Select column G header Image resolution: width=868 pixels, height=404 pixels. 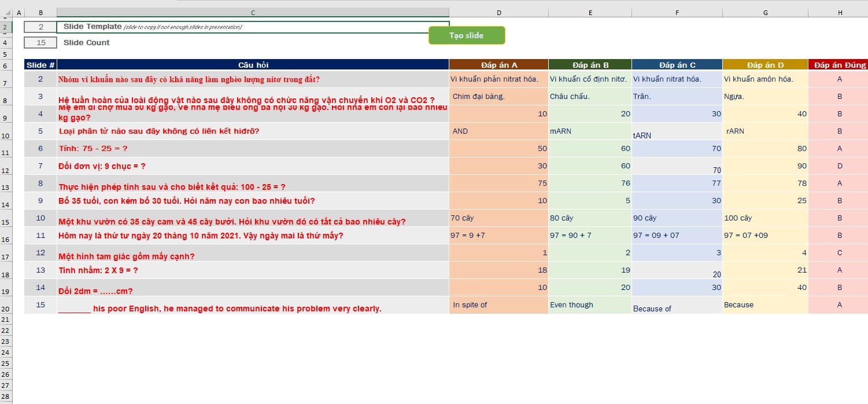[765, 12]
